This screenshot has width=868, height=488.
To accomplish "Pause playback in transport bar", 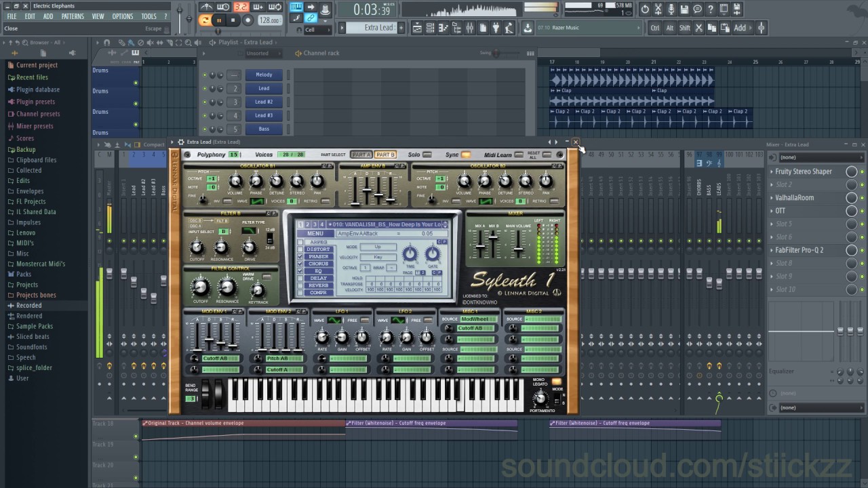I will pos(219,20).
